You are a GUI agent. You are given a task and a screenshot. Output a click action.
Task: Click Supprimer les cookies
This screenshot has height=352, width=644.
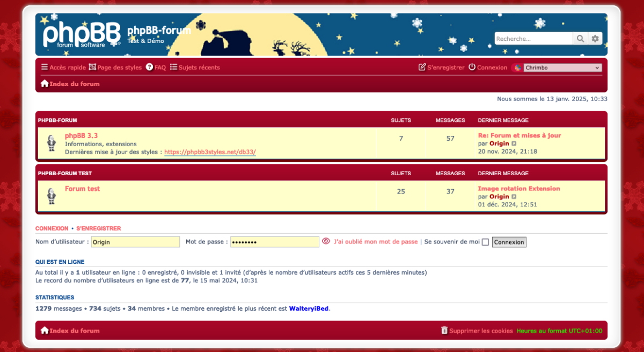point(477,331)
